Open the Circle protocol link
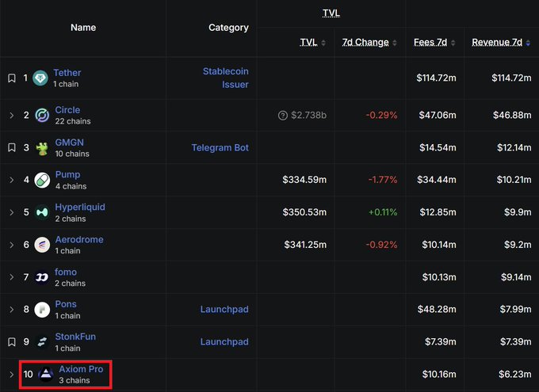This screenshot has height=392, width=539. pyautogui.click(x=67, y=109)
